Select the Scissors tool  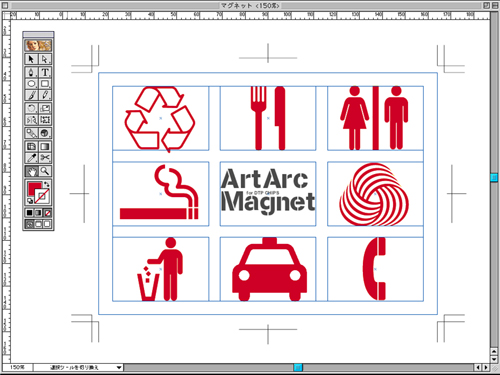coord(45,158)
